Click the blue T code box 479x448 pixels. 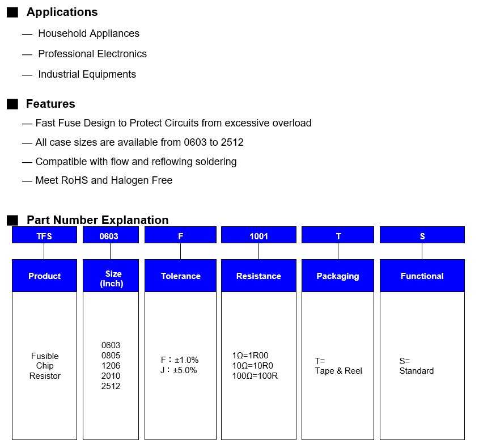tap(338, 235)
